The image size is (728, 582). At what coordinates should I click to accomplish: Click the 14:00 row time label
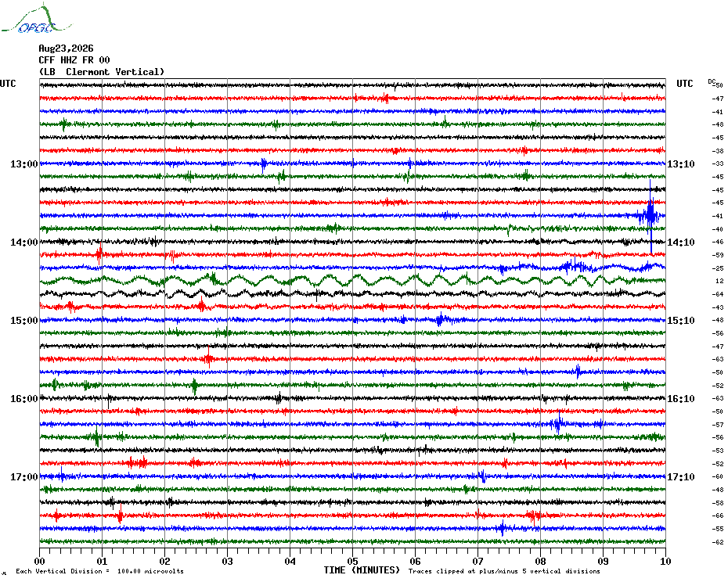coord(23,242)
